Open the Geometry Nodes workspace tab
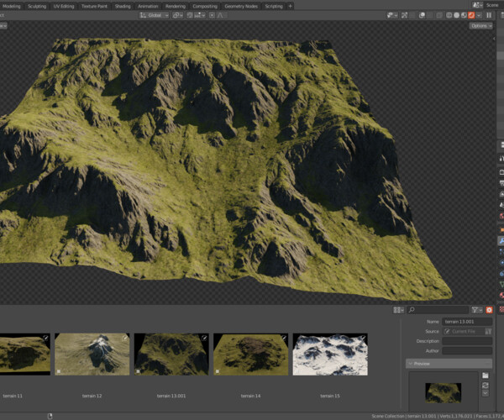 coord(241,6)
